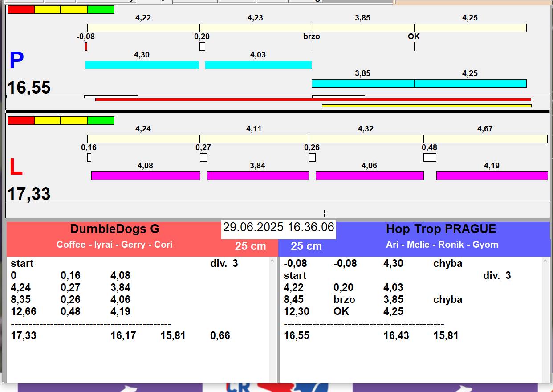The image size is (553, 392).
Task: Click 12,66 in the DumbleDogs results list
Action: point(24,311)
